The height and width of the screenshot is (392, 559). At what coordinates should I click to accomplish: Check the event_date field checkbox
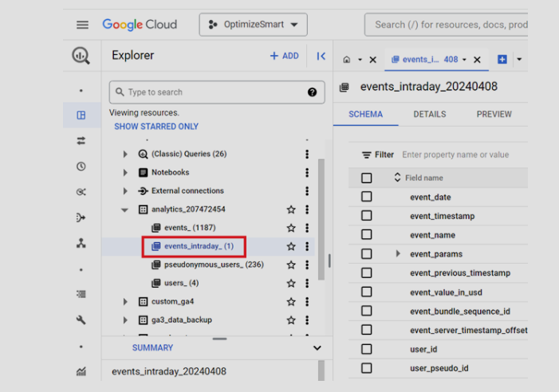[x=367, y=197]
